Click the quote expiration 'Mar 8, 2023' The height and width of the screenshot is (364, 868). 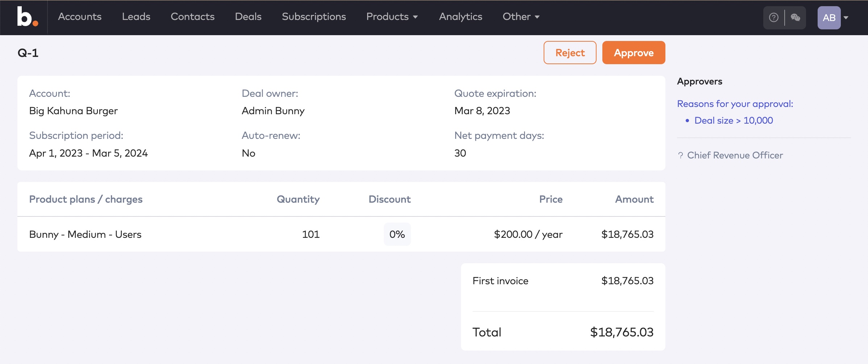coord(482,111)
